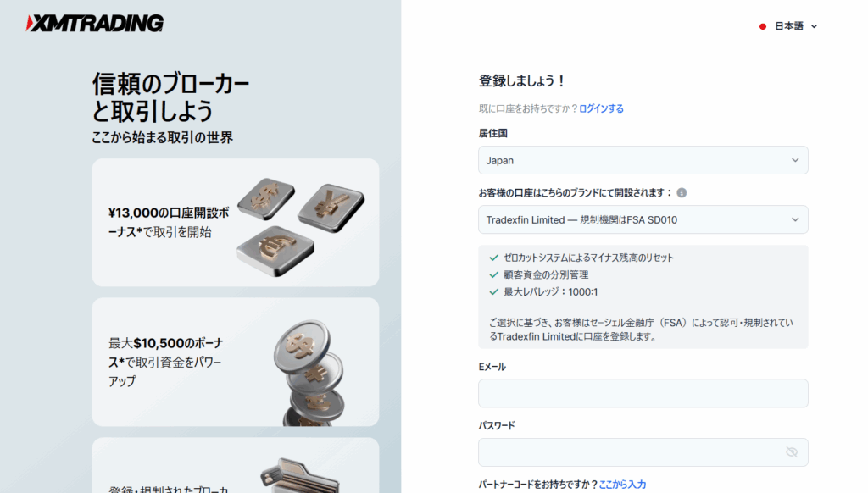Click the XMTrading logo
Screen dimensions: 868x493
pyautogui.click(x=95, y=23)
